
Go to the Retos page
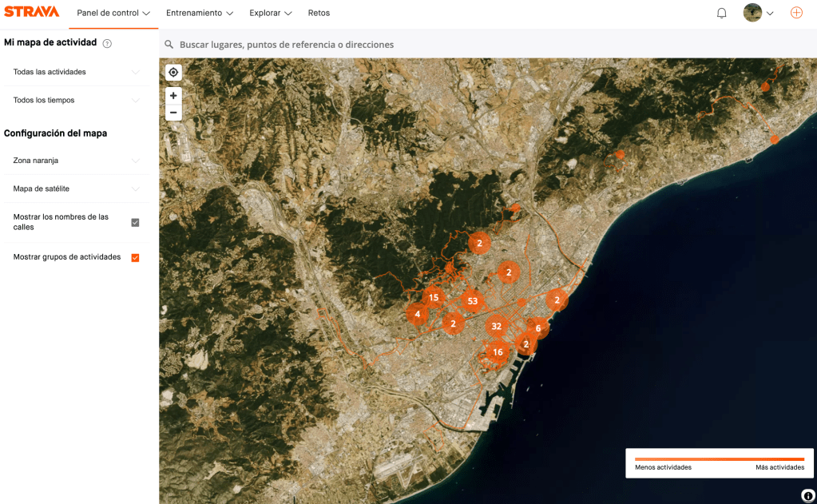tap(319, 14)
